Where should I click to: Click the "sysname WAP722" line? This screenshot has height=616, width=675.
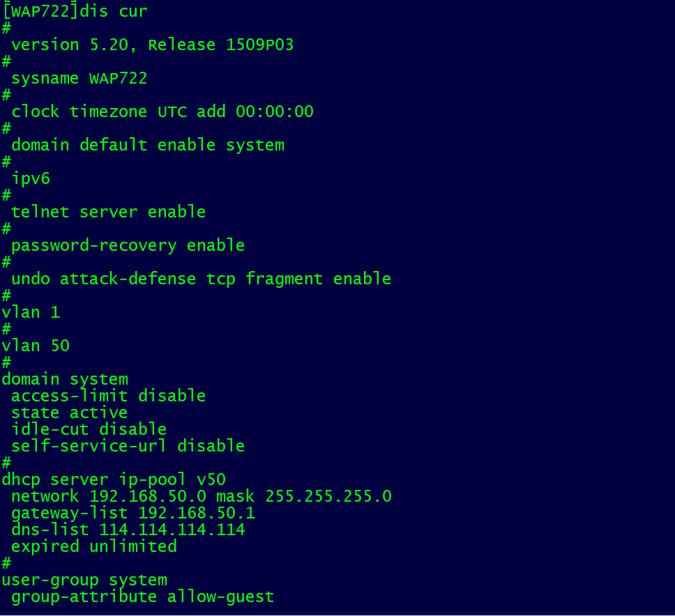point(79,78)
